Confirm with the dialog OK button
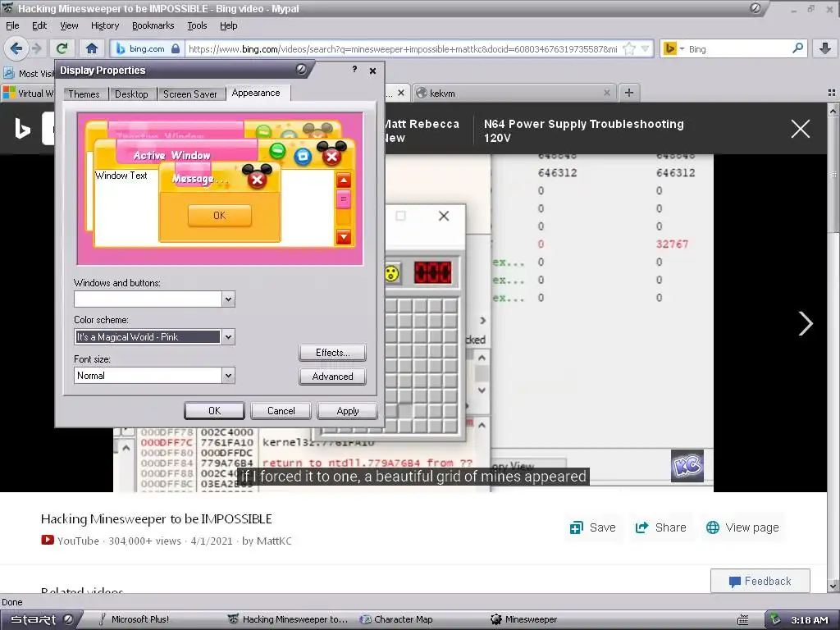Viewport: 840px width, 630px height. pyautogui.click(x=214, y=410)
